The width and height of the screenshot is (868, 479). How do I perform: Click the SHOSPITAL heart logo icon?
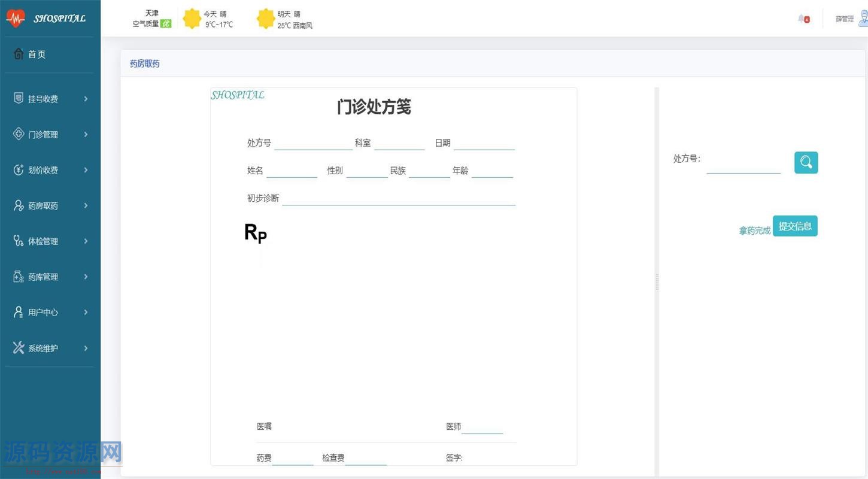[16, 19]
